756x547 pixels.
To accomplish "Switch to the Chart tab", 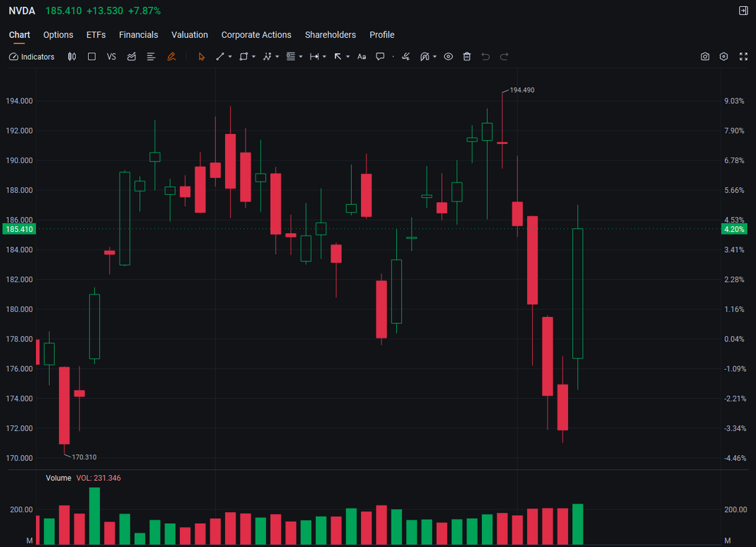I will click(20, 35).
